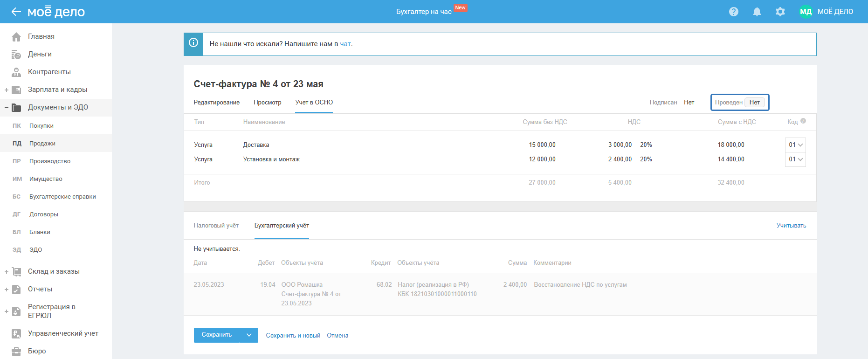Click the Деньги coins icon
868x359 pixels.
tap(16, 55)
